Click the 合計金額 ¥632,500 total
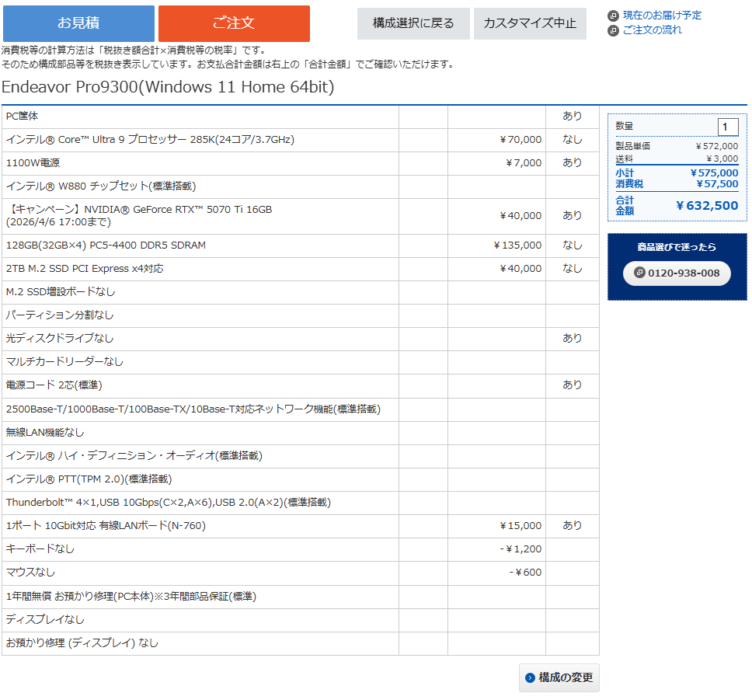This screenshot has width=752, height=700. click(x=706, y=206)
